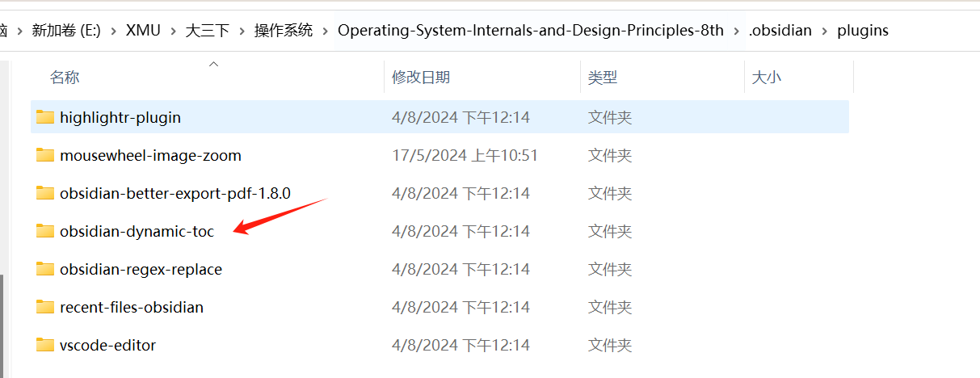This screenshot has width=980, height=378.
Task: Expand chevron after XMU in breadcrumb
Action: point(173,31)
